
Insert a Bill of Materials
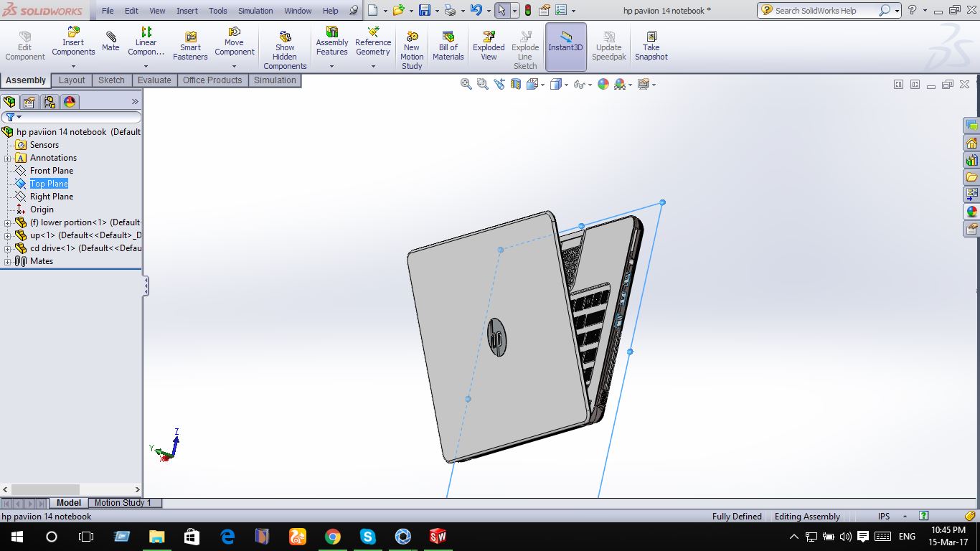point(448,47)
